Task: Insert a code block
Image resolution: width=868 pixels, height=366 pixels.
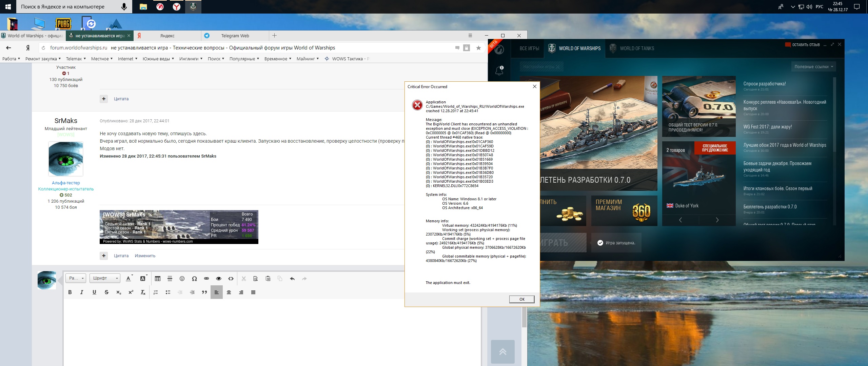Action: (x=231, y=279)
